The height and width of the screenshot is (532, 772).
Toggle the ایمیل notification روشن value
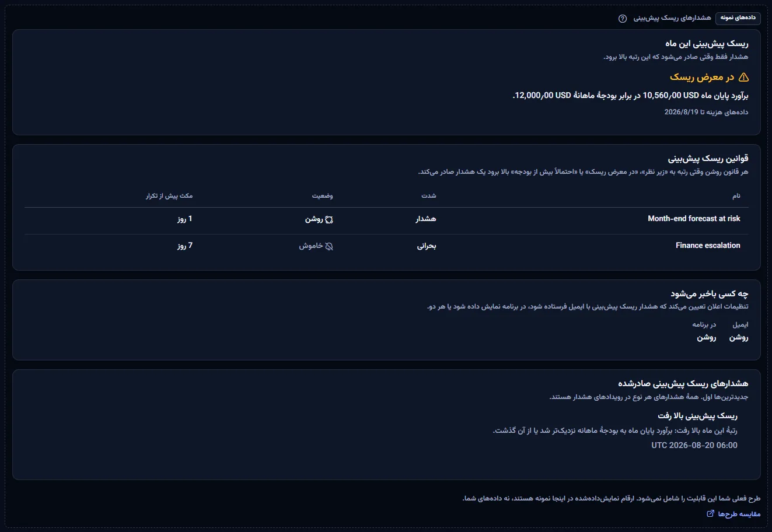pyautogui.click(x=739, y=338)
